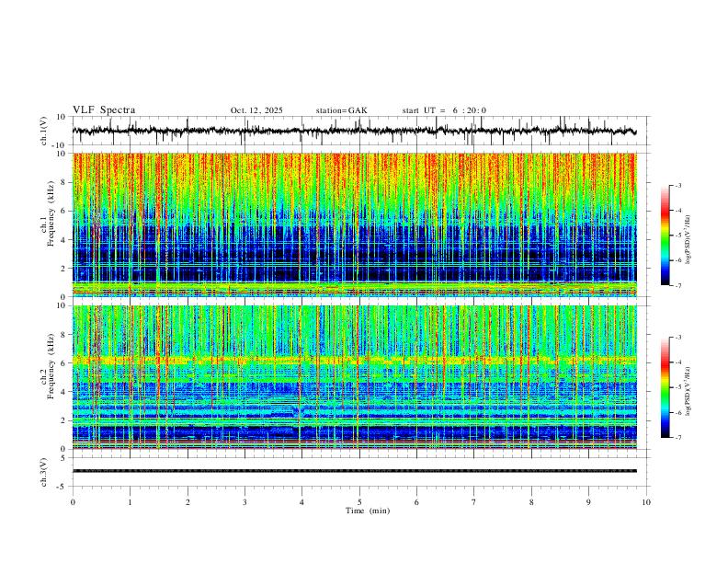Click the "ch.1(V)" waveform axis label
Image resolution: width=728 pixels, height=563 pixels.
[x=44, y=131]
